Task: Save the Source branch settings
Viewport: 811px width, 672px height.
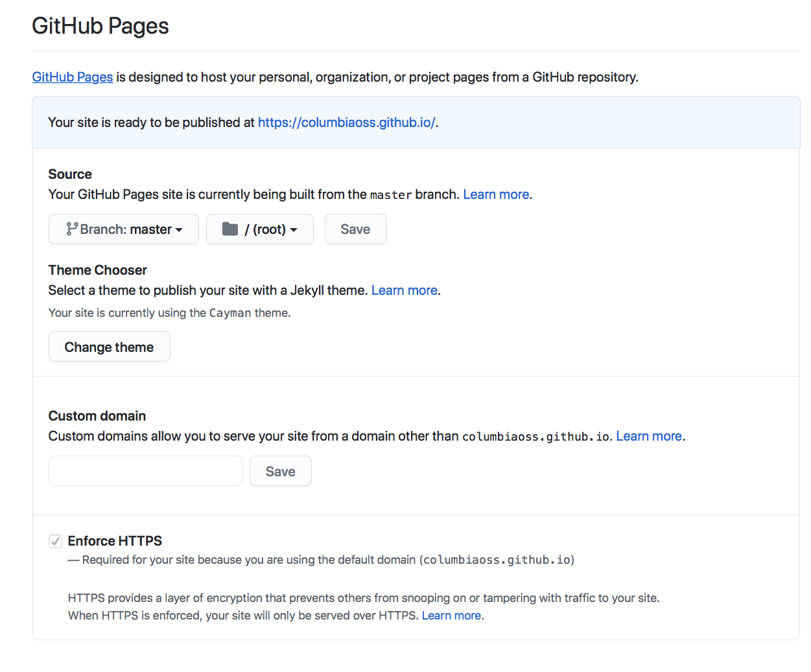Action: coord(356,229)
